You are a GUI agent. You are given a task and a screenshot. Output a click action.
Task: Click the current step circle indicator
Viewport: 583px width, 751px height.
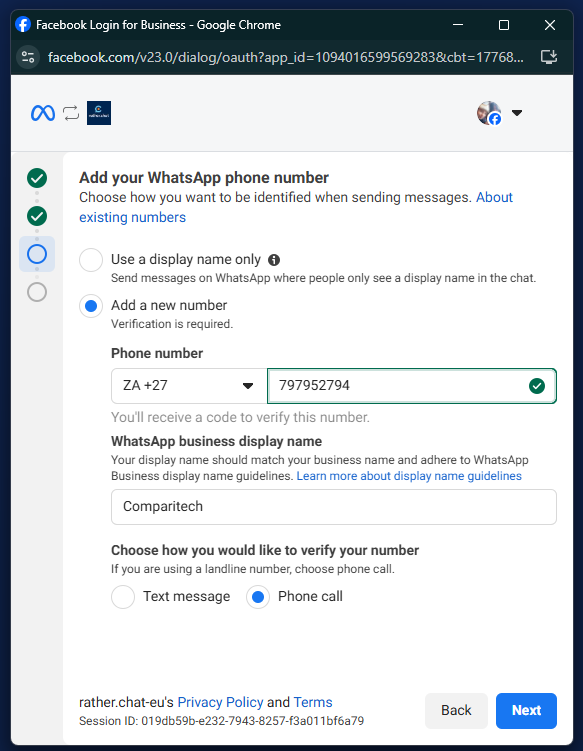tap(37, 254)
